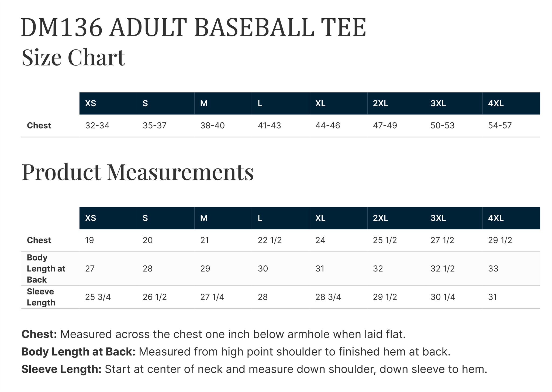Click the 38-40 chest value for size M
The image size is (552, 392).
[x=212, y=126]
